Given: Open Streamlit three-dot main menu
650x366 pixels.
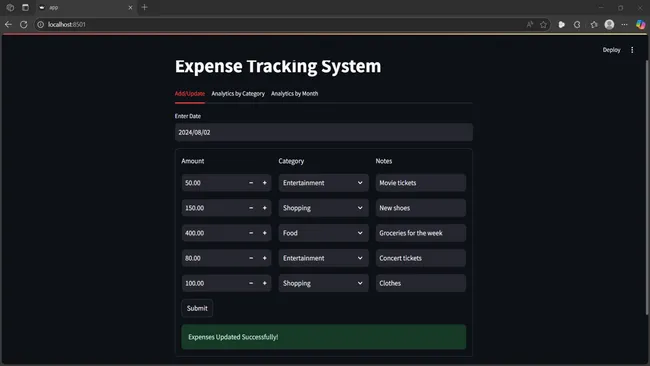Looking at the screenshot, I should (x=632, y=50).
